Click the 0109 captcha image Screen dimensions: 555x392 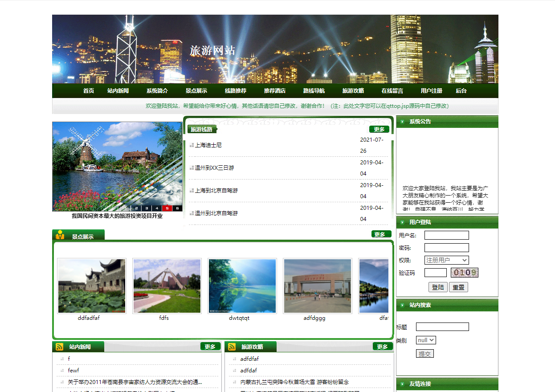click(465, 273)
